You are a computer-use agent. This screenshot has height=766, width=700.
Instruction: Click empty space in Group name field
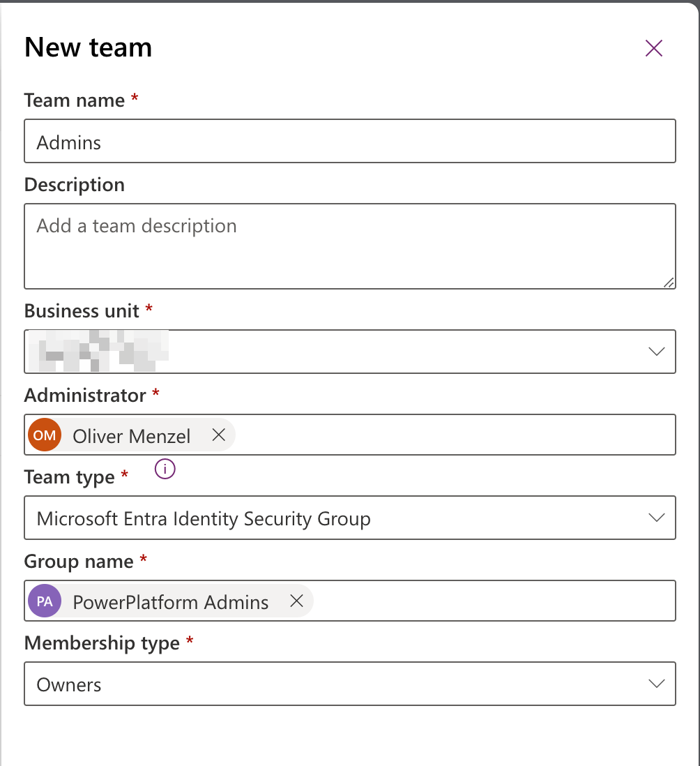click(488, 601)
